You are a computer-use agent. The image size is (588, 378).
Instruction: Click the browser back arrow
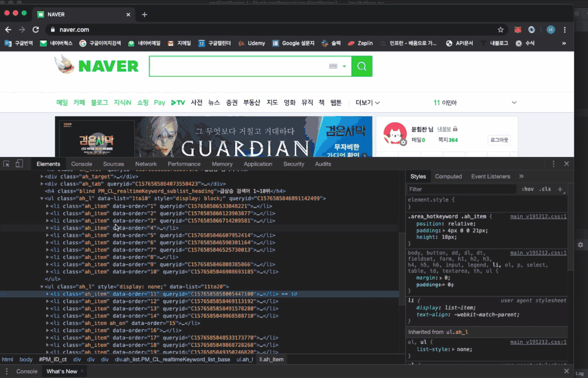coord(8,29)
